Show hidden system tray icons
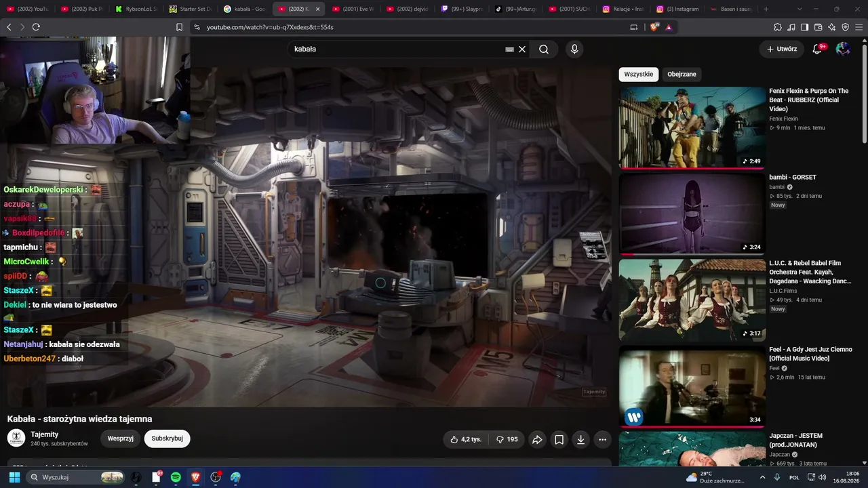 point(762,477)
